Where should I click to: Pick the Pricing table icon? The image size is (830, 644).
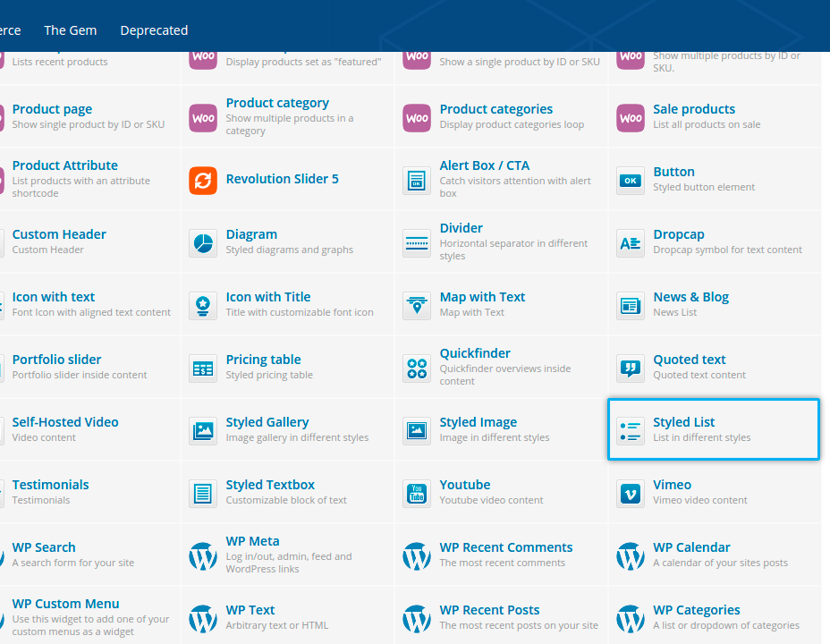[203, 368]
